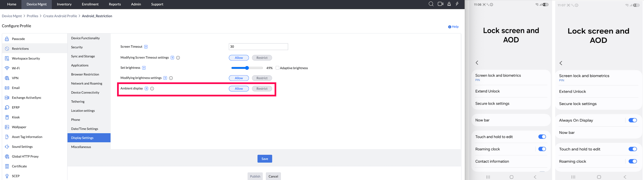
Task: Set Ambient display to Allow
Action: [x=239, y=88]
